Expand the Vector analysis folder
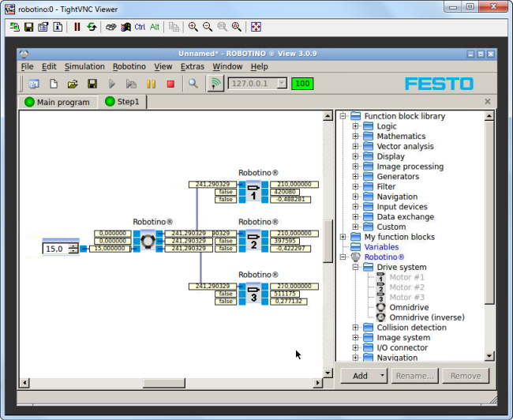The image size is (513, 420). 355,146
